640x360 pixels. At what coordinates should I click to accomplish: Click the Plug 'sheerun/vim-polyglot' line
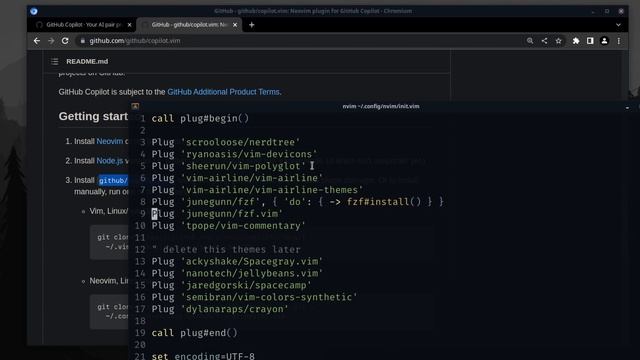click(x=229, y=166)
